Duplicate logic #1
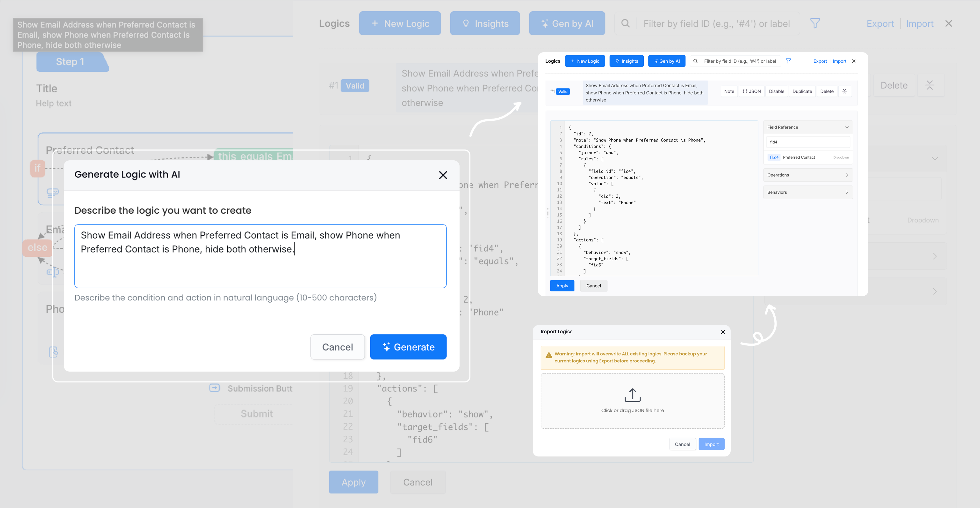The image size is (980, 508). 802,91
